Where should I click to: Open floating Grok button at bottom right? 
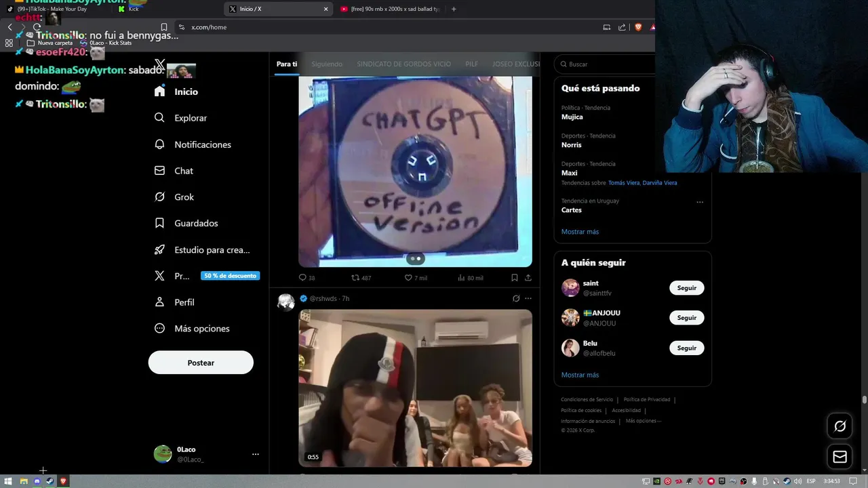click(840, 426)
